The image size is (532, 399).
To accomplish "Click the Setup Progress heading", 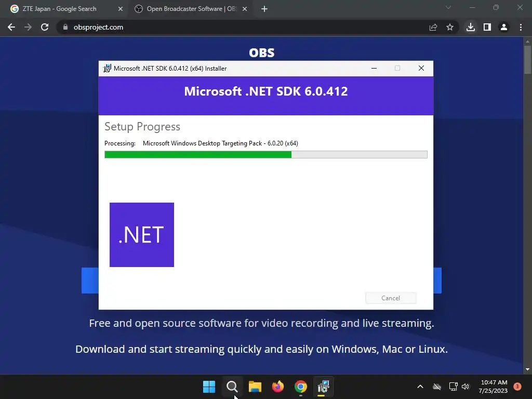I will click(x=142, y=127).
